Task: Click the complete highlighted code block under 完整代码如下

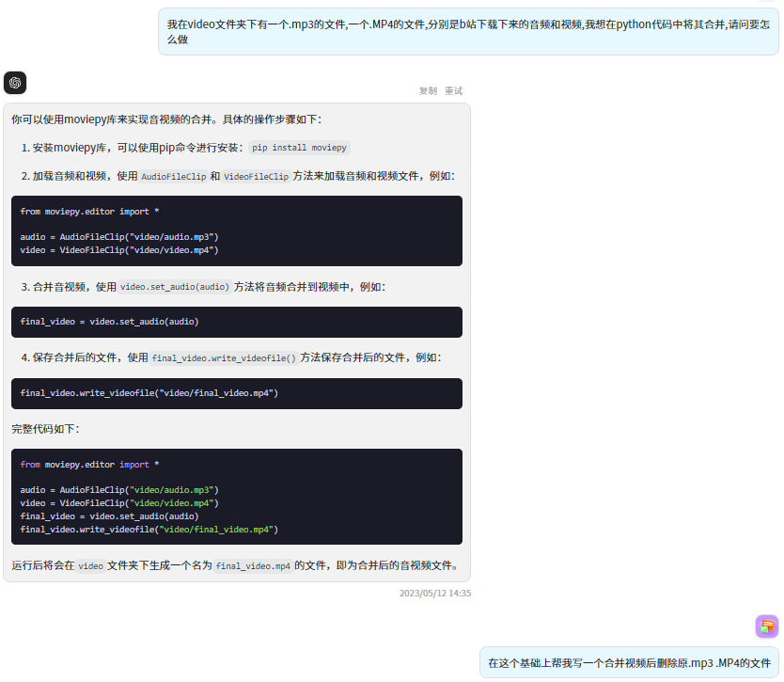Action: click(x=237, y=497)
